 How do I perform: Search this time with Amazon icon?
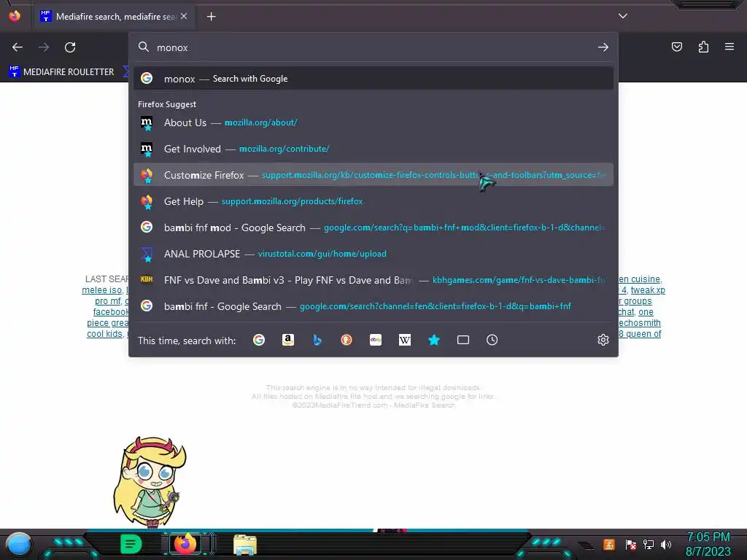pos(287,340)
